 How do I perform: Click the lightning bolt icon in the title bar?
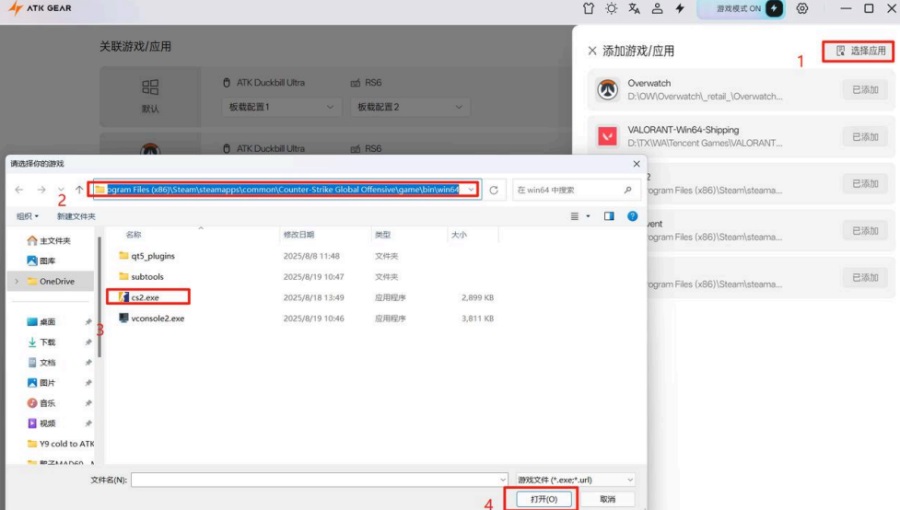click(x=680, y=9)
